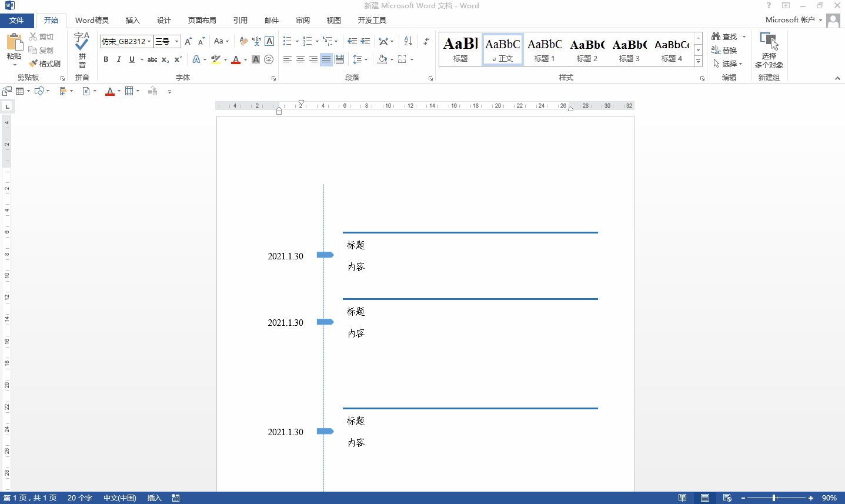Image resolution: width=845 pixels, height=504 pixels.
Task: Click the macro recording icon in the status bar
Action: coord(176,498)
